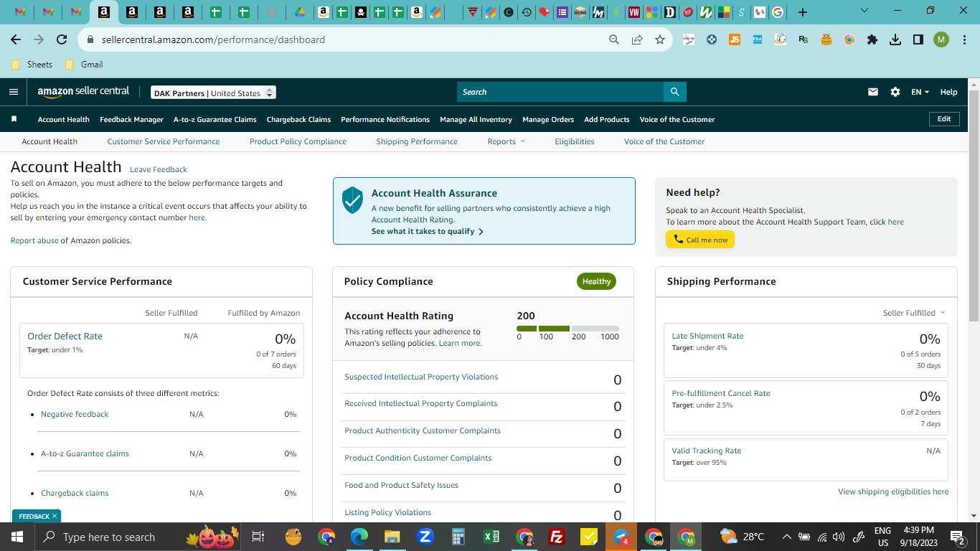Open File Explorer from the taskbar
The height and width of the screenshot is (551, 980).
click(392, 537)
